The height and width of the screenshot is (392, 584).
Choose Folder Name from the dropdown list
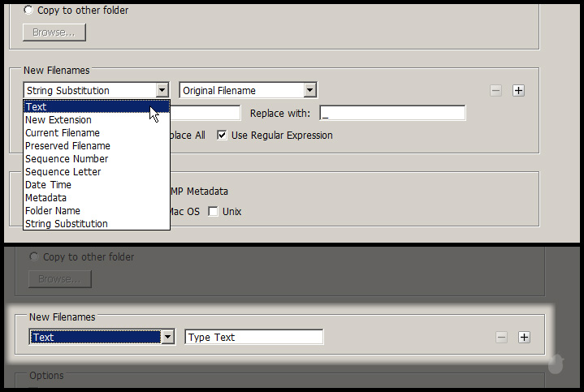pyautogui.click(x=53, y=211)
